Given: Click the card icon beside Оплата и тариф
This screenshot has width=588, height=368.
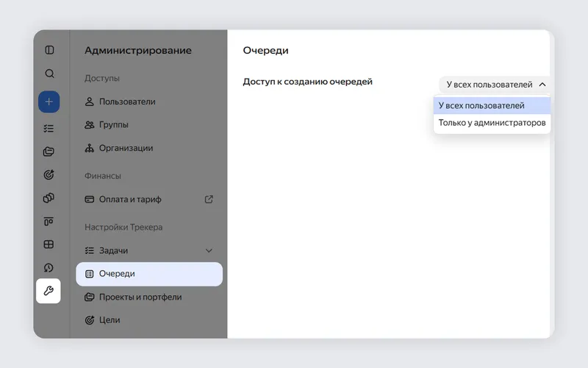Looking at the screenshot, I should (89, 199).
